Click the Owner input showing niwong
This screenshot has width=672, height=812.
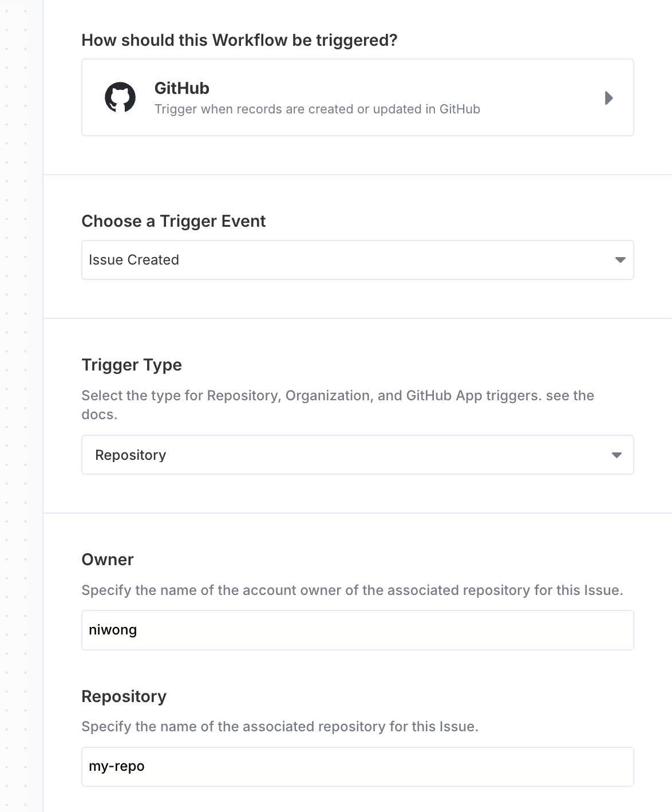pyautogui.click(x=357, y=630)
